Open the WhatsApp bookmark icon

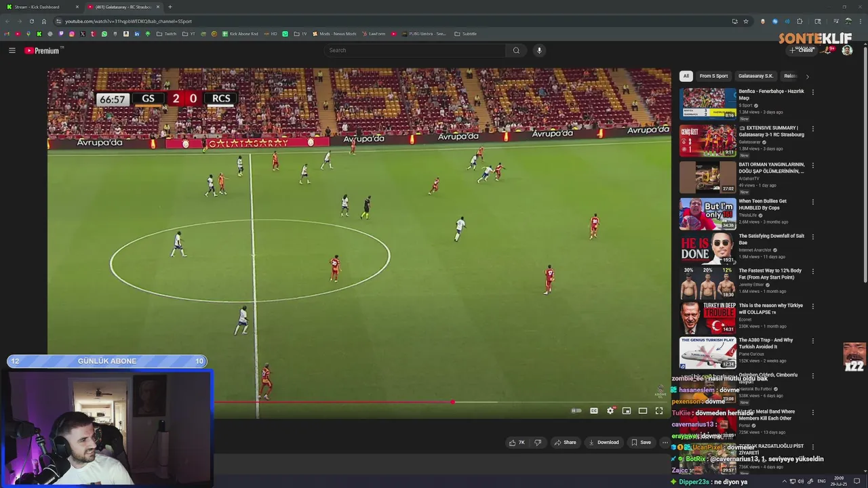(x=104, y=34)
